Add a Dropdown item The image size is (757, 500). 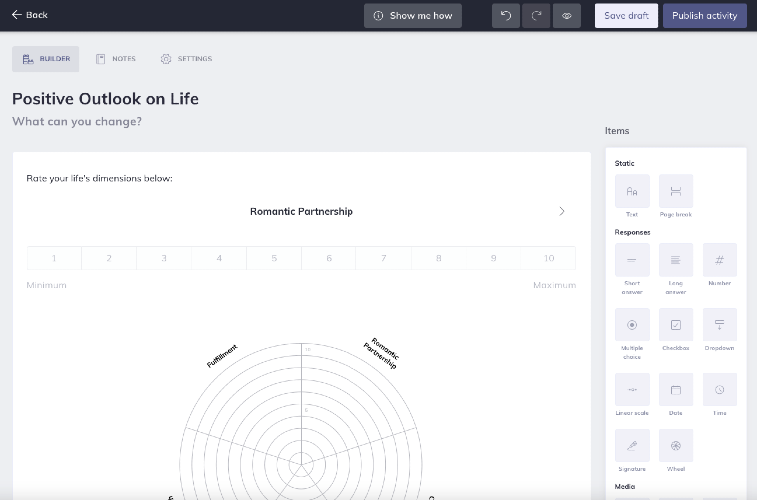click(719, 325)
